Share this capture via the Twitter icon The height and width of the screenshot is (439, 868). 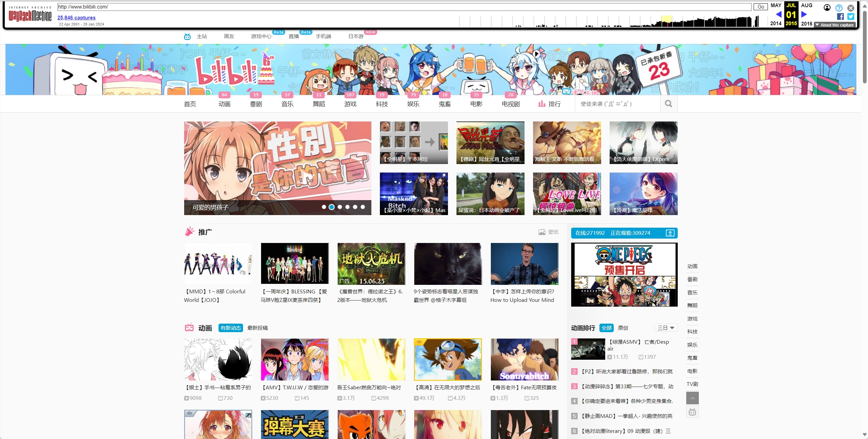point(850,16)
